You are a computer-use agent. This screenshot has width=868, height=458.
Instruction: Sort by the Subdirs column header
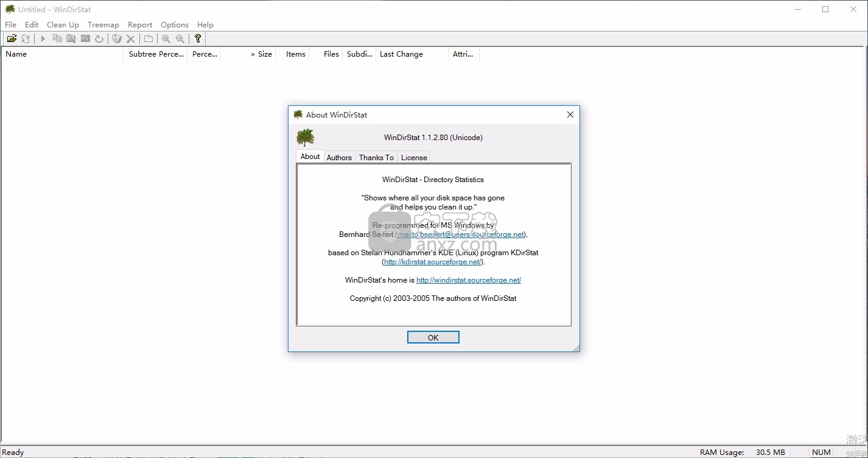360,54
